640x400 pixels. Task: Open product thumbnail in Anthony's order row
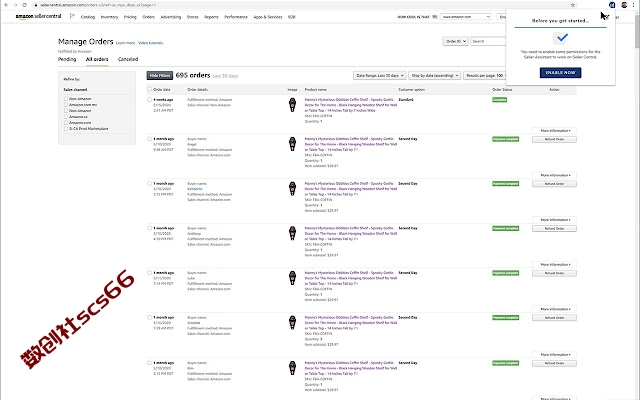point(292,233)
